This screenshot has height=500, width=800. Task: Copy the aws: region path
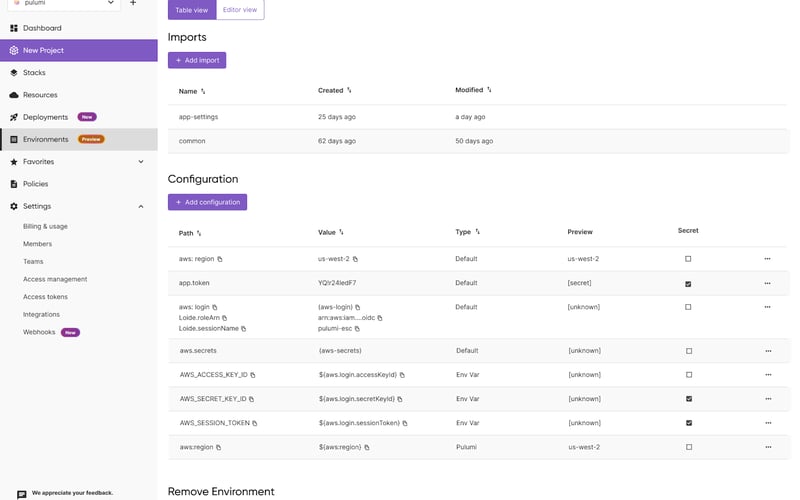(220, 259)
